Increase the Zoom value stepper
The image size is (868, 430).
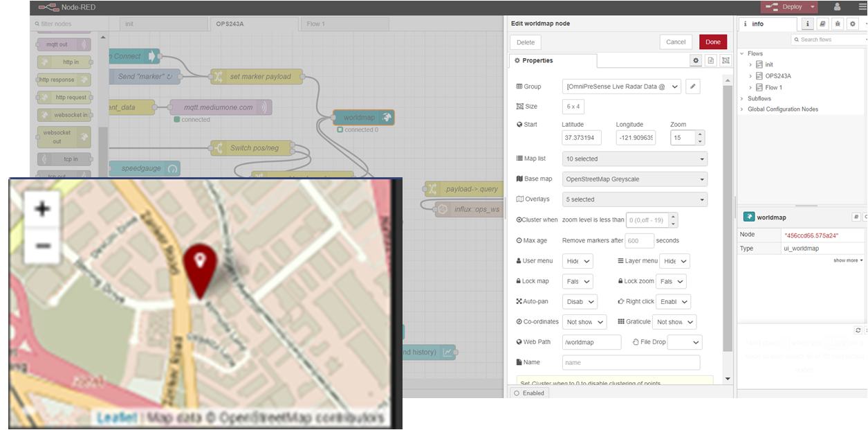(x=700, y=134)
